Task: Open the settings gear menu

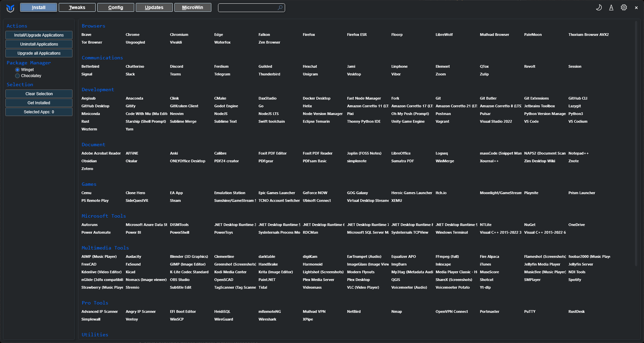Action: (x=624, y=8)
